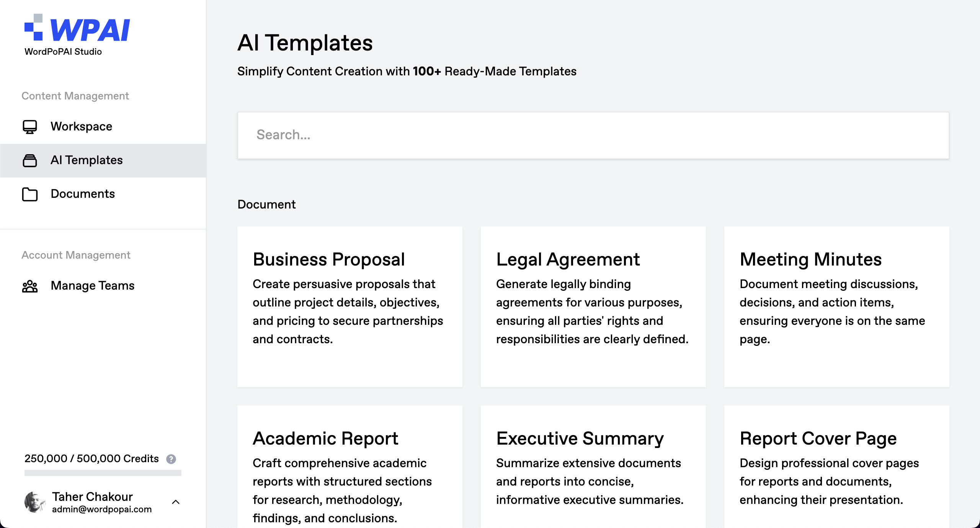The image size is (980, 528).
Task: Expand the user account menu chevron
Action: 176,502
